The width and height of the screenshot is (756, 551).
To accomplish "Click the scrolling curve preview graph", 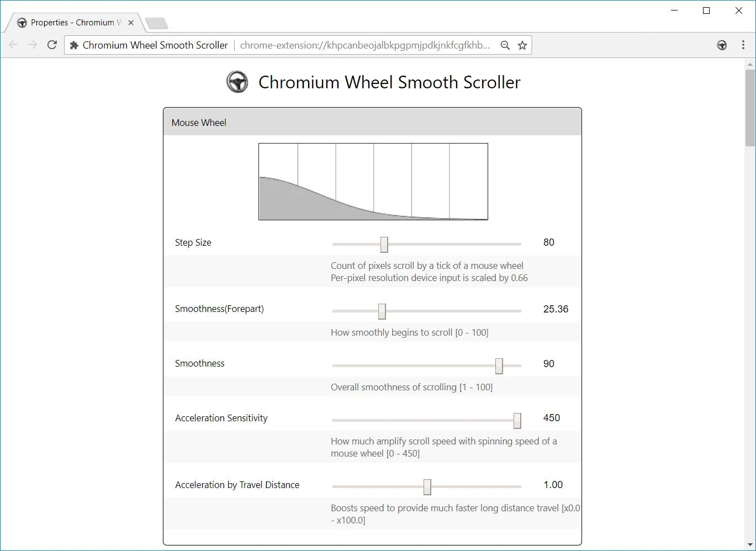I will click(373, 181).
